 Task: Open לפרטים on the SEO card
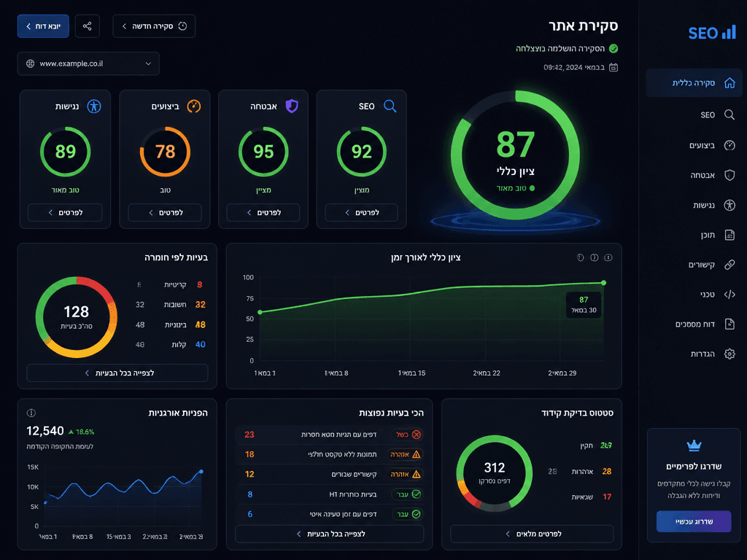[x=362, y=213]
